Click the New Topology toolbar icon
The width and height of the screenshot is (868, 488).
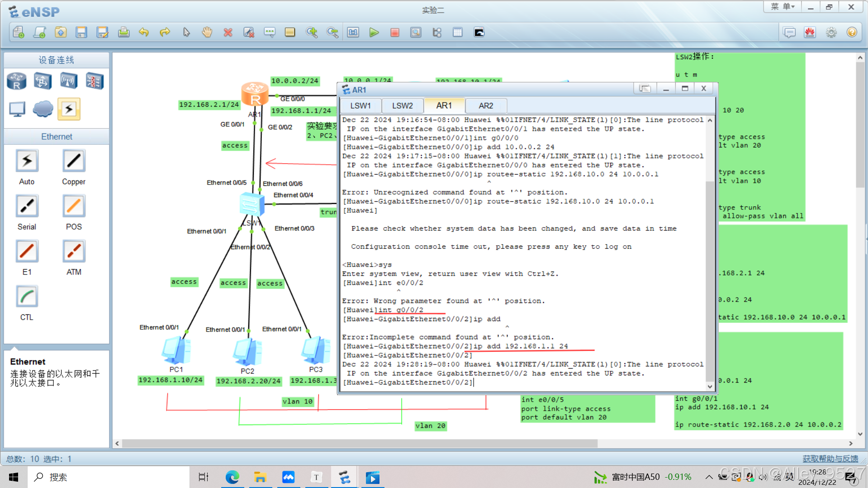point(19,32)
